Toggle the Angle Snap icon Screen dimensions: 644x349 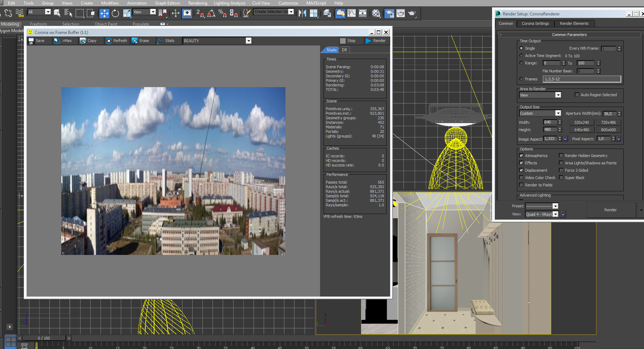pyautogui.click(x=211, y=13)
